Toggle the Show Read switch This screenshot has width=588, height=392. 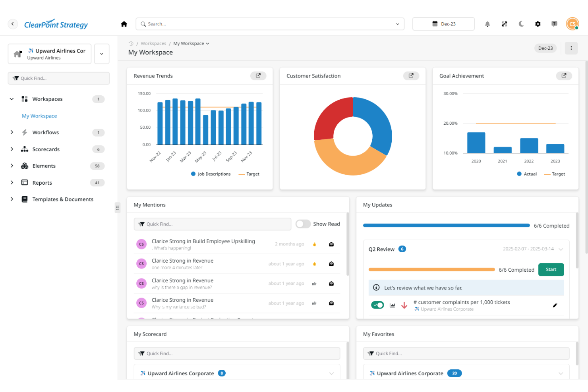303,224
